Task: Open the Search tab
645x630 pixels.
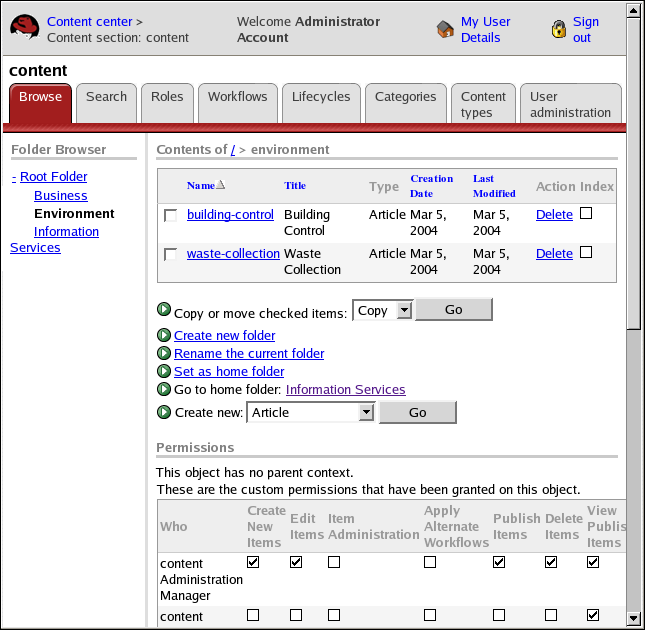Action: point(107,103)
